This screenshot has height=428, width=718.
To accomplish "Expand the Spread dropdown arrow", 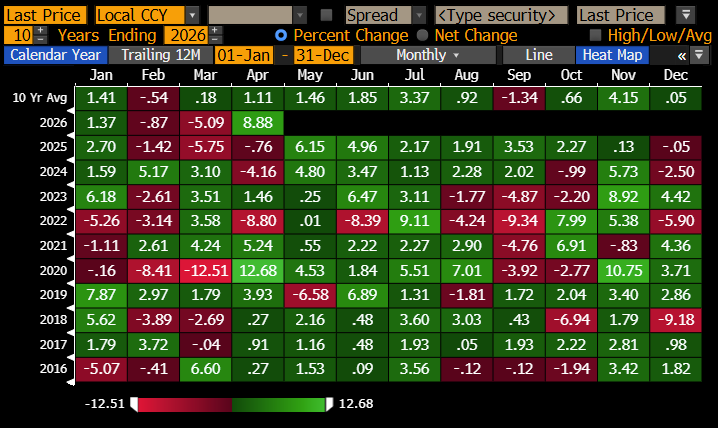I will (x=418, y=15).
